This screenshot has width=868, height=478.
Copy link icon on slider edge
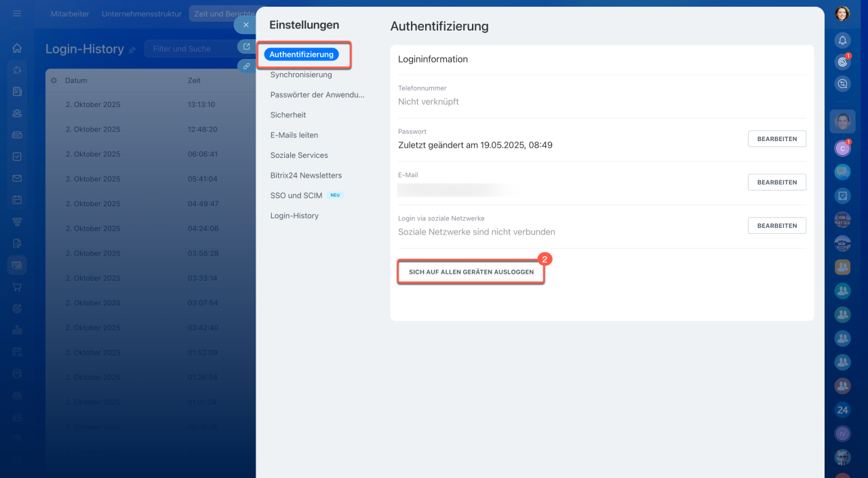click(x=246, y=66)
